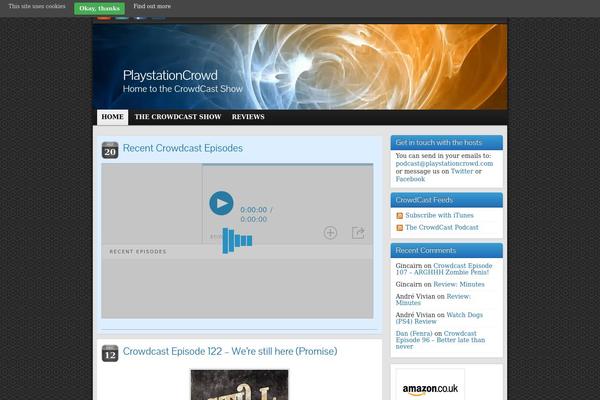The image size is (600, 400).
Task: Open Crowdcast Episode 96 comment link
Action: pyautogui.click(x=440, y=340)
